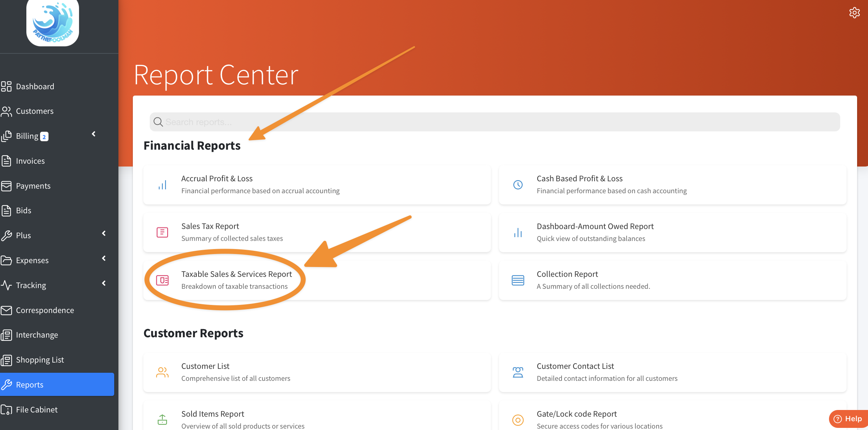Expand the Tracking submenu arrow
The image size is (868, 430).
coord(104,283)
